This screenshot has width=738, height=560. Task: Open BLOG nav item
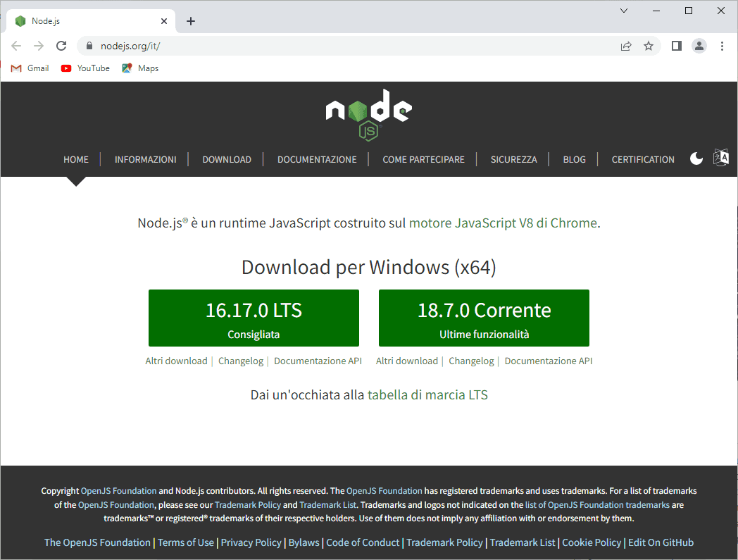(574, 160)
